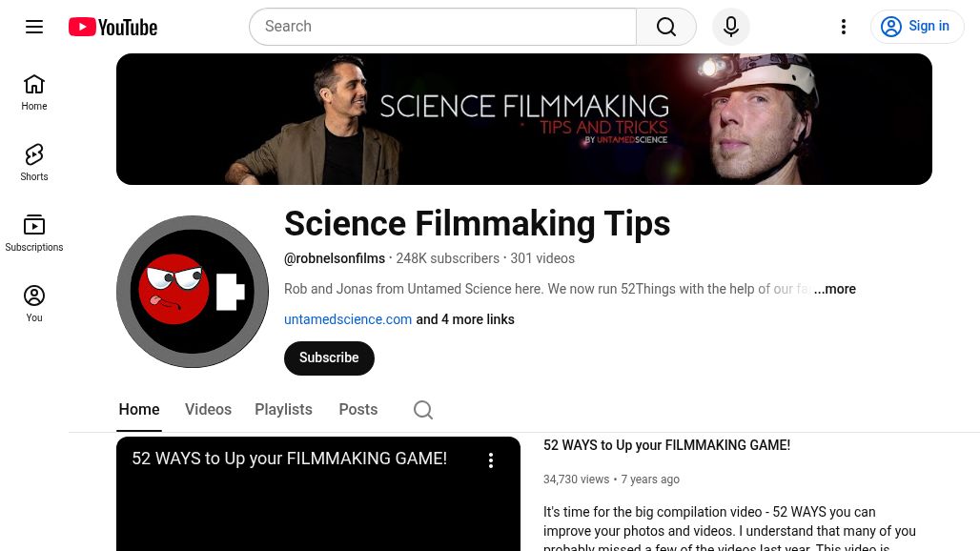The image size is (980, 551).
Task: Switch to the Videos tab
Action: pos(208,410)
